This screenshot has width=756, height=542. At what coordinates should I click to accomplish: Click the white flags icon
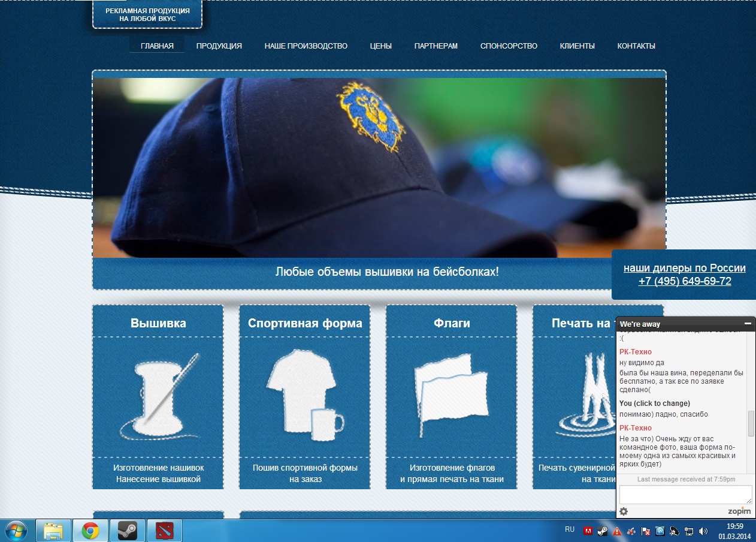click(451, 396)
